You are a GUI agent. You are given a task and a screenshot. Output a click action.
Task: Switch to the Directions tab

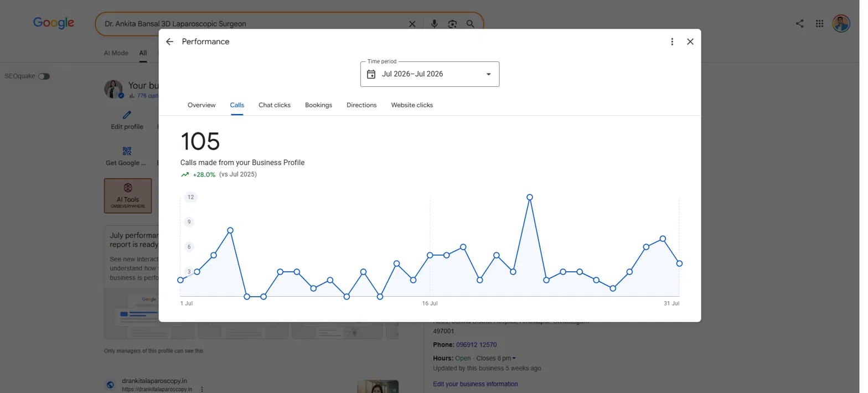pos(361,105)
